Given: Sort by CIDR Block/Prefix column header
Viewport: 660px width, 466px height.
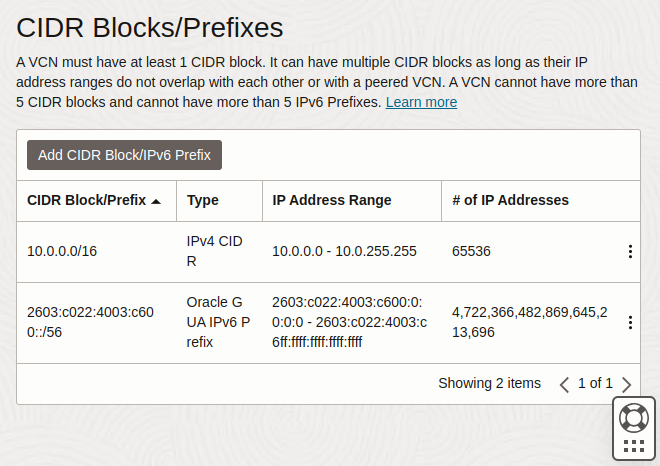Looking at the screenshot, I should pos(86,200).
